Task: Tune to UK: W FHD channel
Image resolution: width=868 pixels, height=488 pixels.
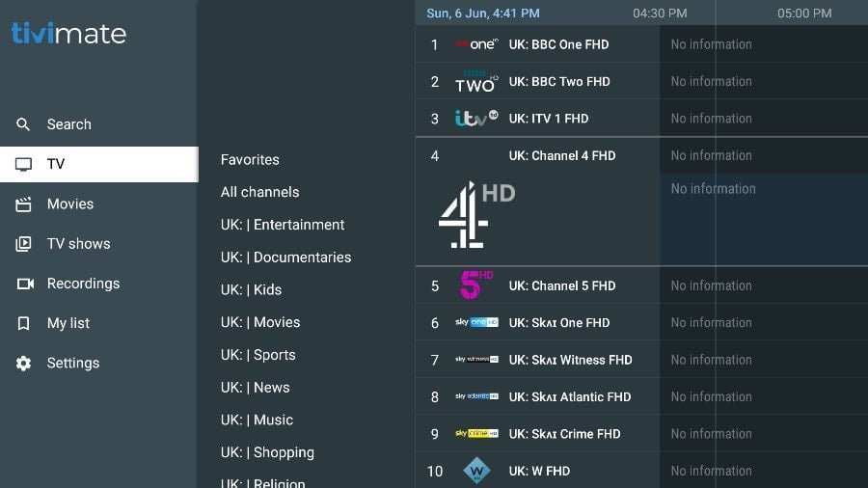Action: click(x=539, y=472)
